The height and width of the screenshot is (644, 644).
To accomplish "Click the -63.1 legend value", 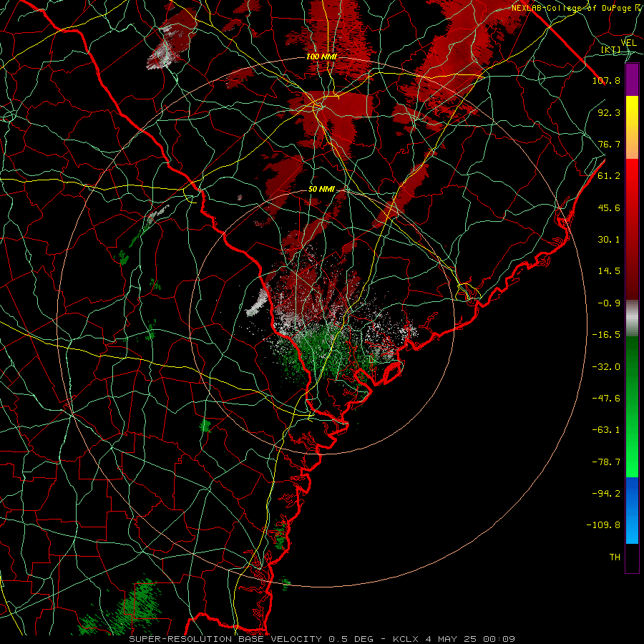I will click(x=606, y=430).
